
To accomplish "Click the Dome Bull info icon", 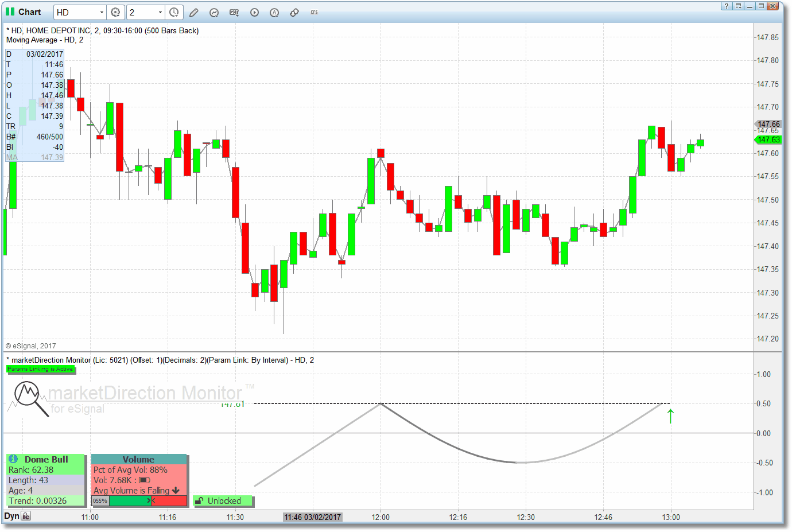I will pyautogui.click(x=13, y=459).
